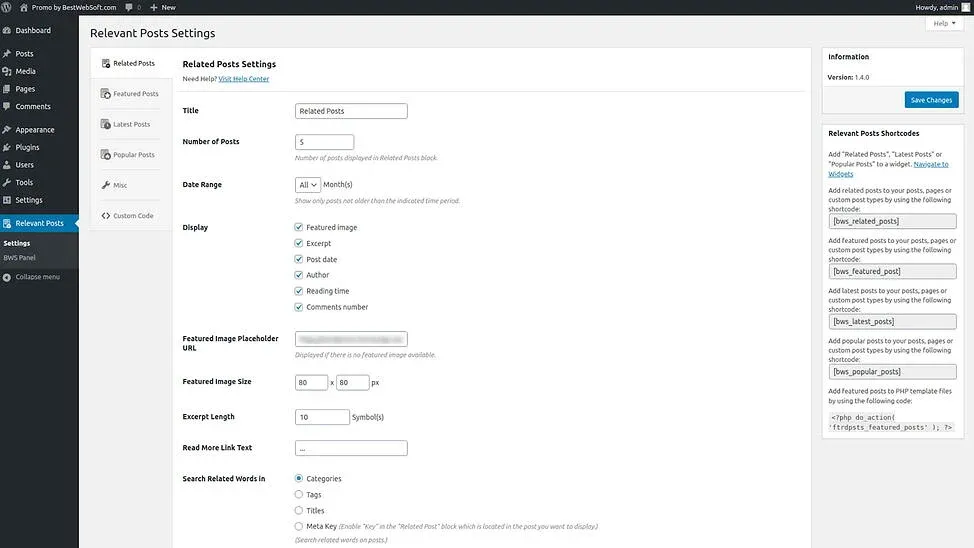Switch to the Misc tab
The height and width of the screenshot is (548, 974).
pyautogui.click(x=130, y=185)
